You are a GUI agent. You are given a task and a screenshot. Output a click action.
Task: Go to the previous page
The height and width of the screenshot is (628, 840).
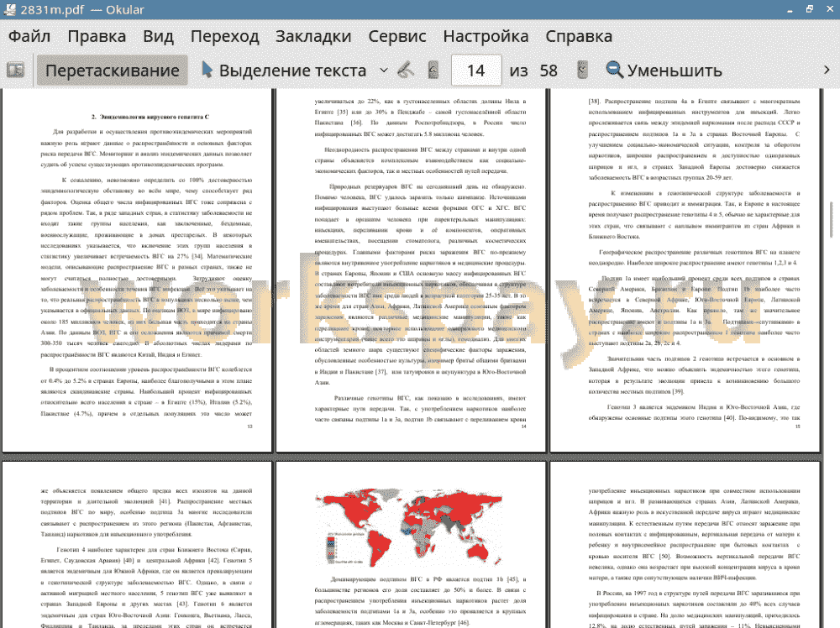[x=433, y=71]
